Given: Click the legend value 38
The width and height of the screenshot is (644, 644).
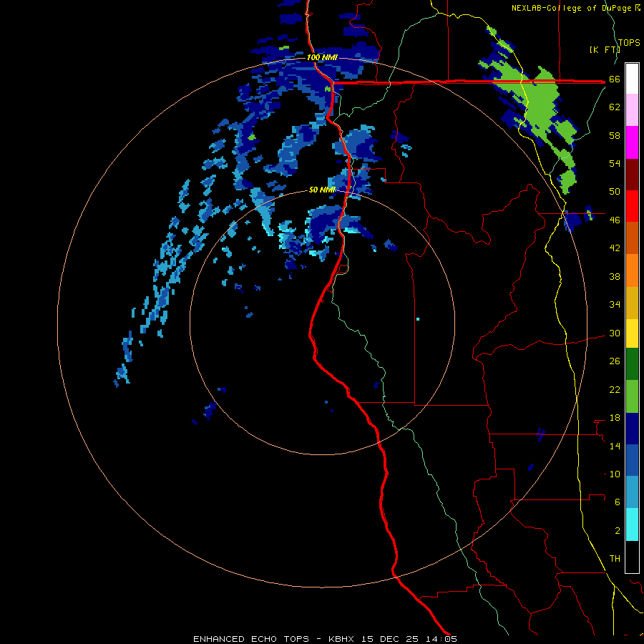Looking at the screenshot, I should [x=615, y=276].
